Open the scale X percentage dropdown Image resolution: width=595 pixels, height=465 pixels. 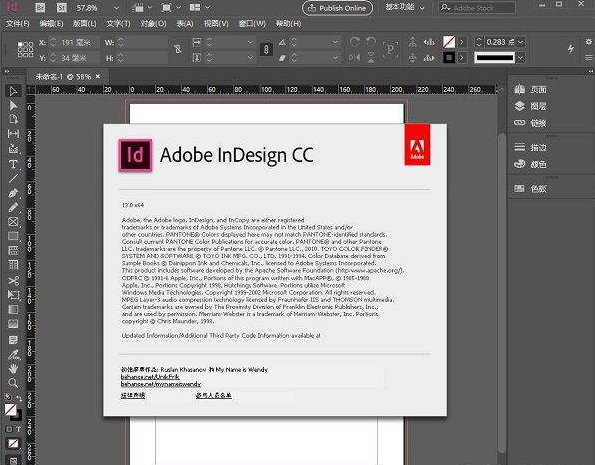click(x=250, y=42)
